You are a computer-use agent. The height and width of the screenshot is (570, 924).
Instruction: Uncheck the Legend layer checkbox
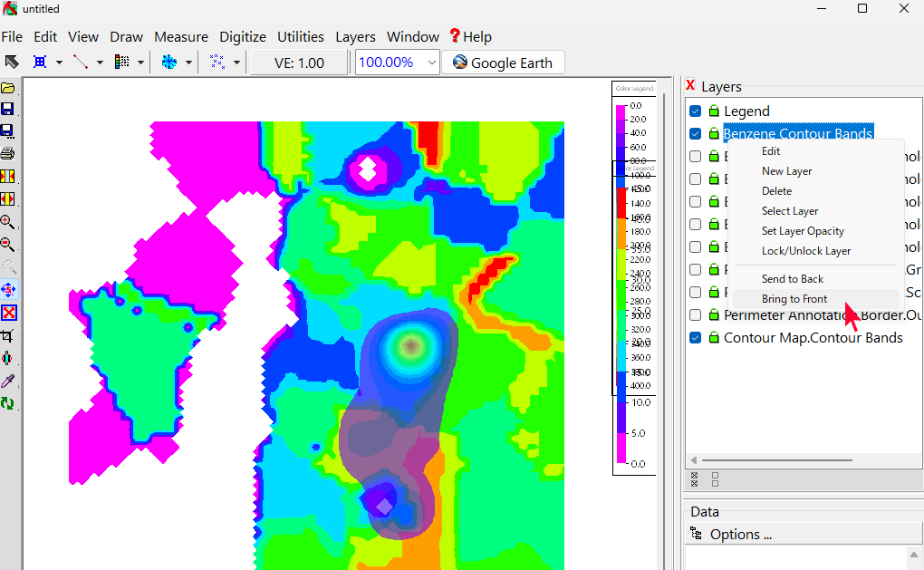pos(696,111)
